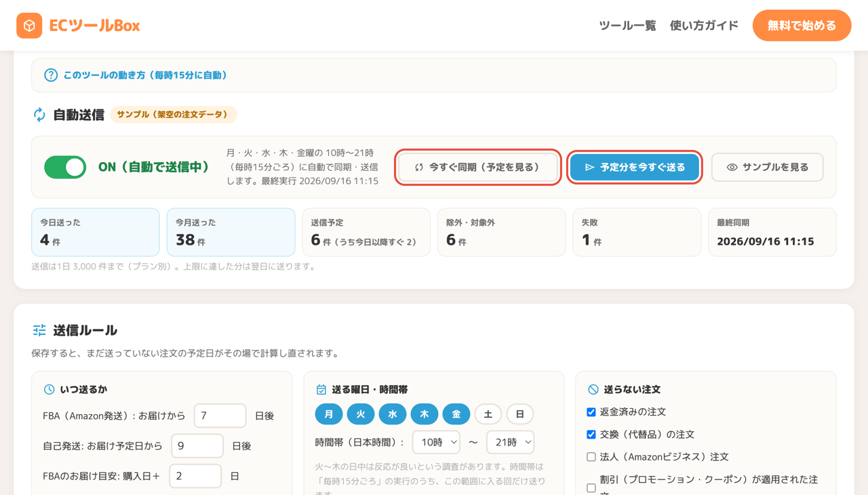Click the FBA days field containing 7
868x495 pixels.
(x=220, y=416)
